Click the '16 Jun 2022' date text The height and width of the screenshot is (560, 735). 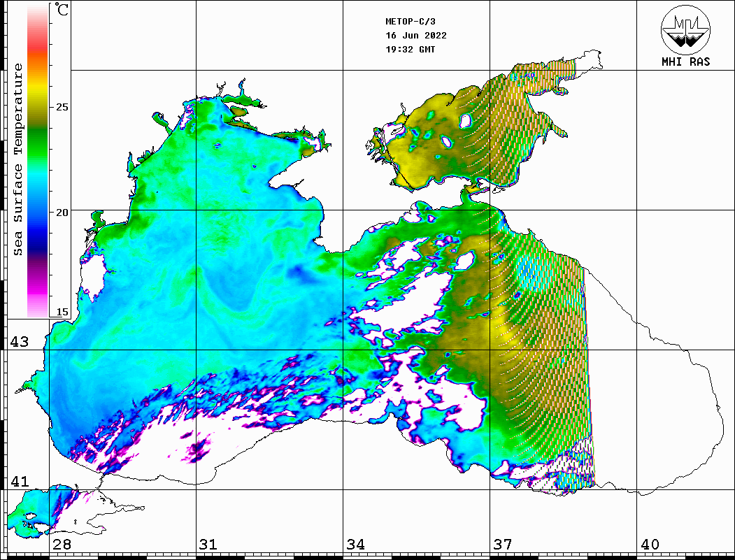point(416,36)
